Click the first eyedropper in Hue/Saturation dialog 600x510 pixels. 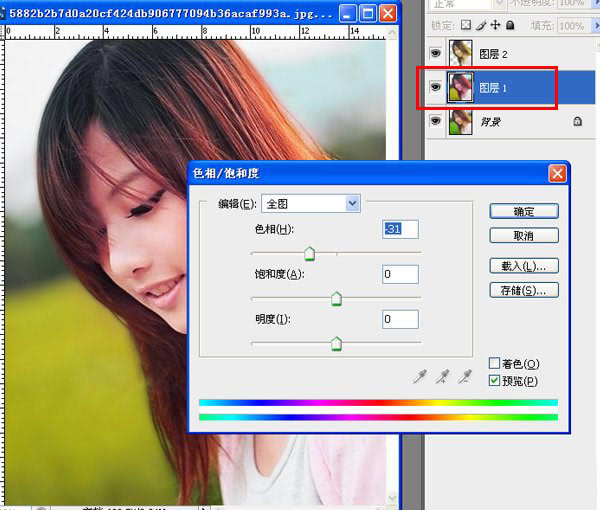pyautogui.click(x=420, y=377)
